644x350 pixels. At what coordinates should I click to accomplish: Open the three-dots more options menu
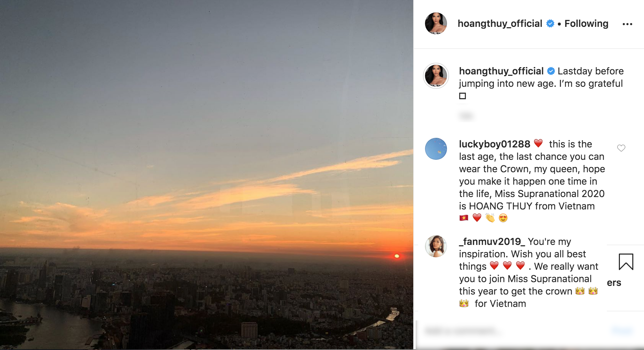click(x=627, y=24)
